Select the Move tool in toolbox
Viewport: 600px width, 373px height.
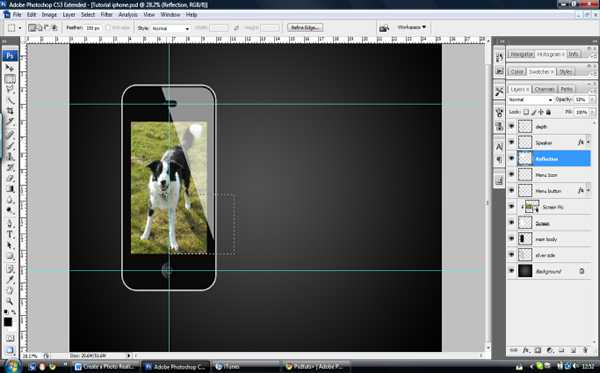point(10,68)
